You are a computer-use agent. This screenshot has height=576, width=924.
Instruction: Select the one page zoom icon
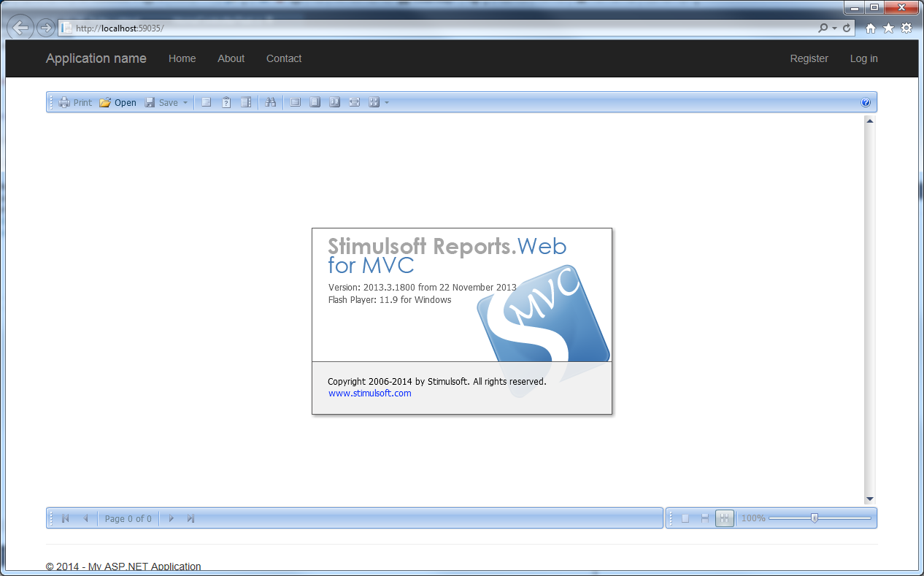click(x=685, y=518)
